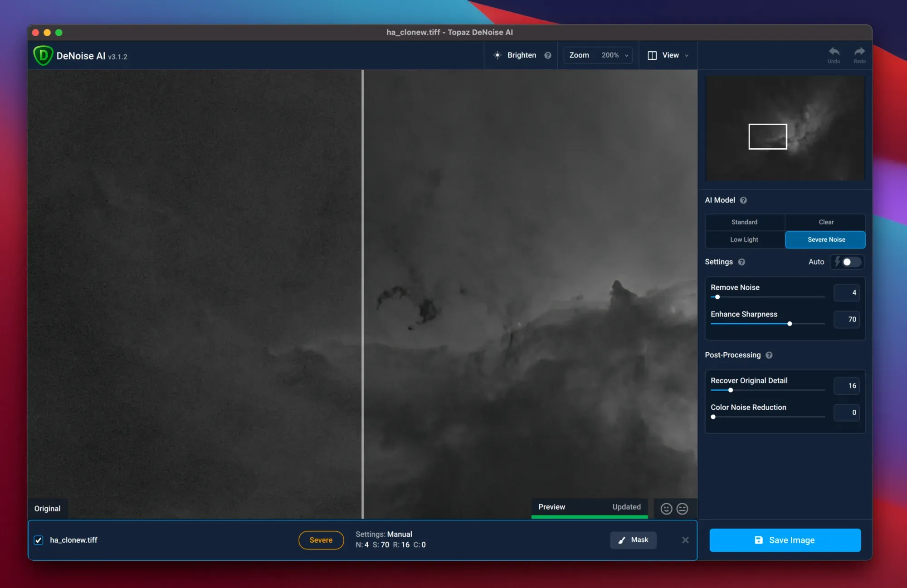Choose the Standard AI model
907x588 pixels.
[744, 222]
